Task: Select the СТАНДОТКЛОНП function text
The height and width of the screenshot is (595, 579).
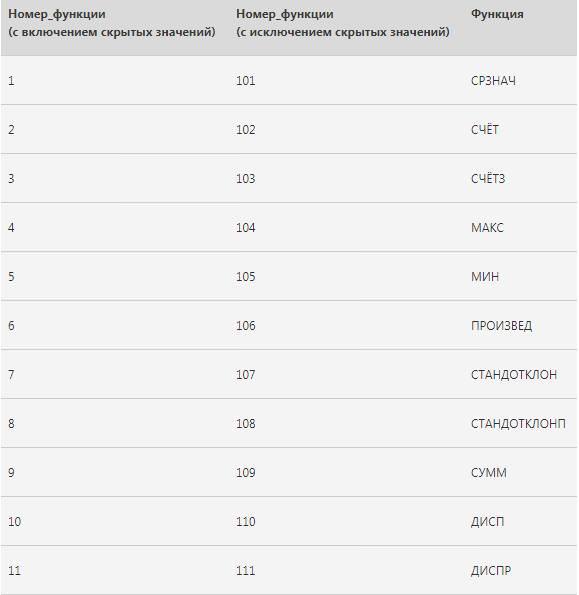Action: 518,424
